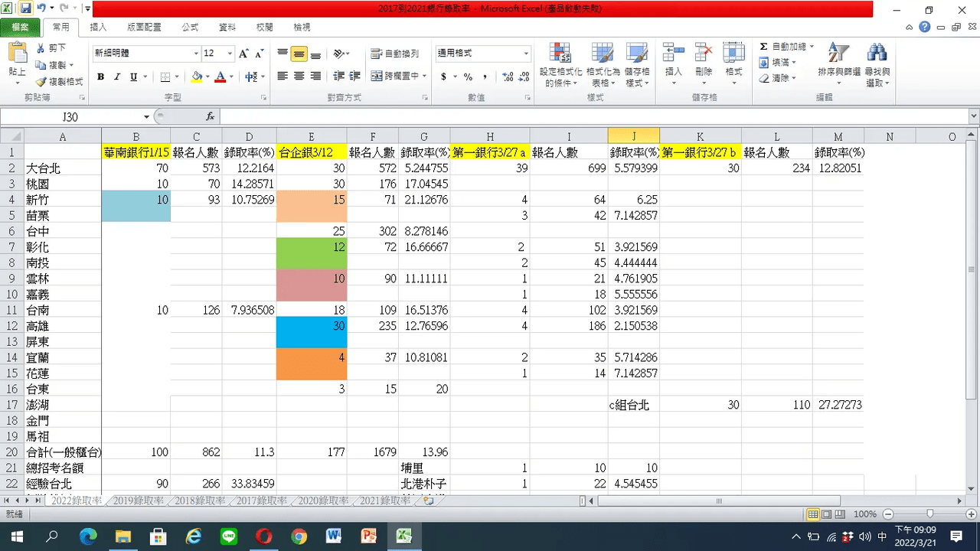Open the 檔案 File tab
Image resolution: width=980 pixels, height=551 pixels.
20,27
